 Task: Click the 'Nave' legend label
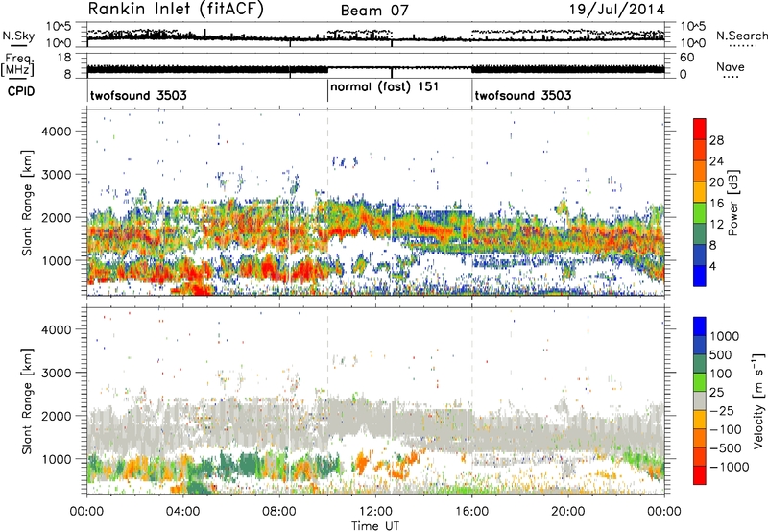pos(731,67)
